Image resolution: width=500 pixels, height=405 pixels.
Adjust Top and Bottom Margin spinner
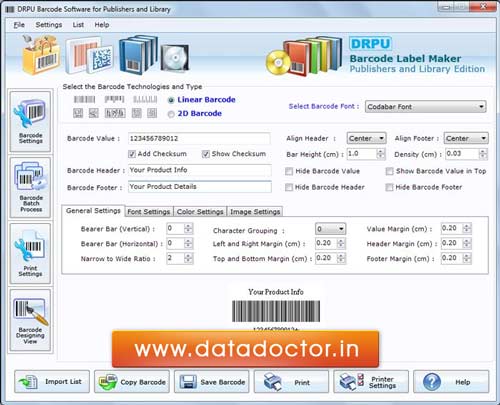coord(341,258)
